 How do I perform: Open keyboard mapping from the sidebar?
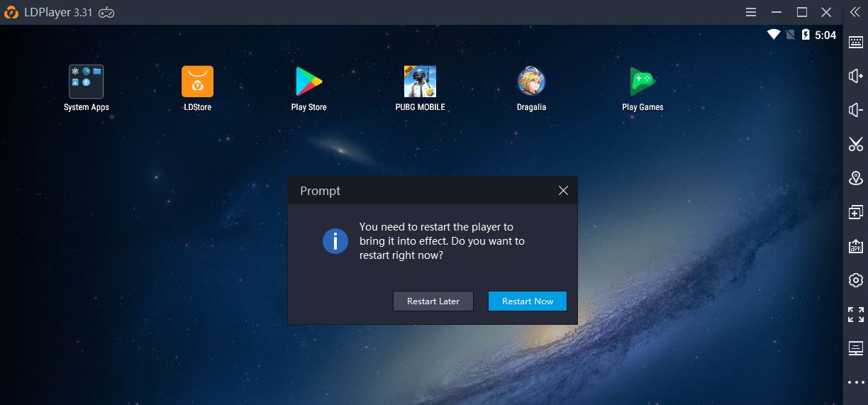[x=855, y=43]
